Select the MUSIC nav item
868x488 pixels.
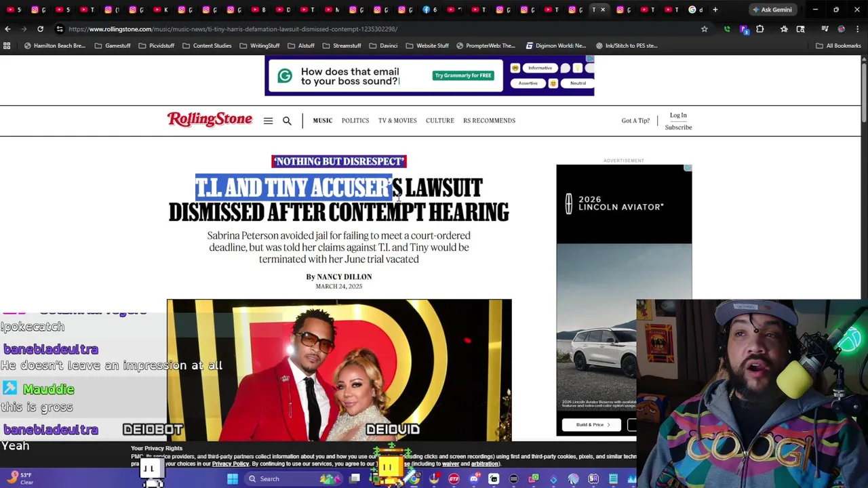click(323, 121)
